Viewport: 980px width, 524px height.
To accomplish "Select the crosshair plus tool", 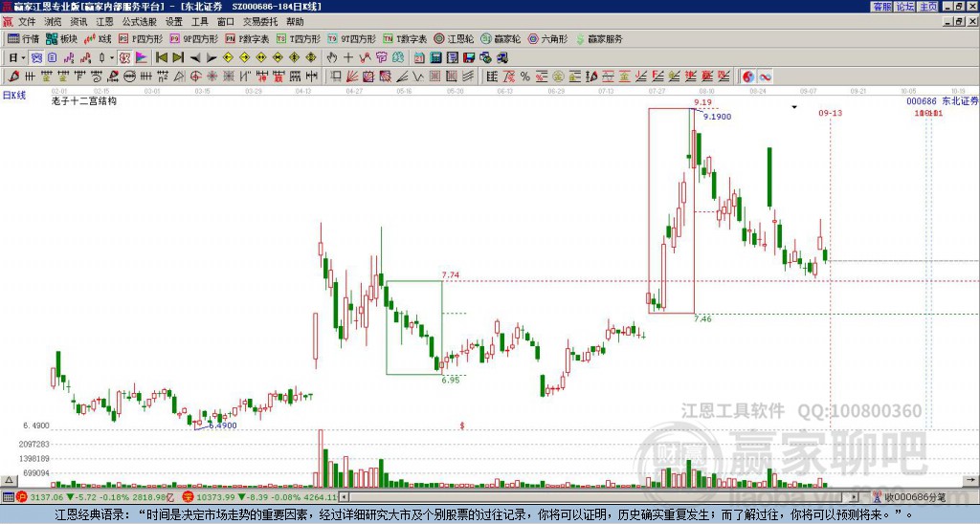I will [x=348, y=58].
